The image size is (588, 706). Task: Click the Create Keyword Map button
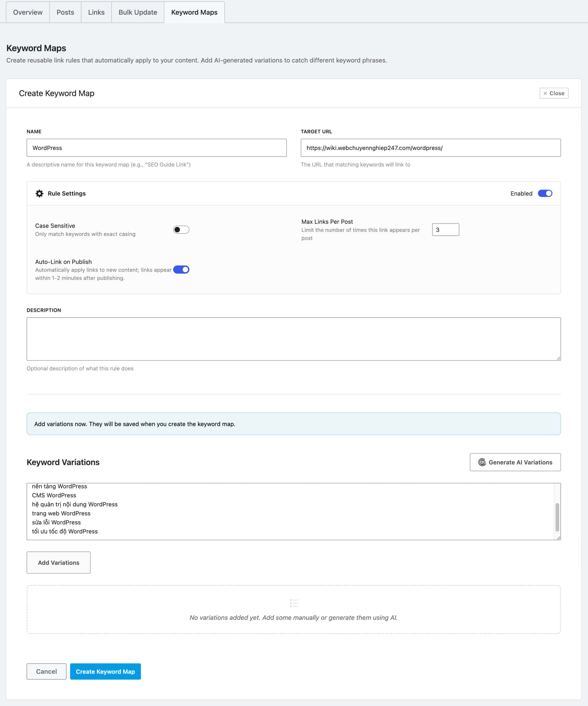105,671
